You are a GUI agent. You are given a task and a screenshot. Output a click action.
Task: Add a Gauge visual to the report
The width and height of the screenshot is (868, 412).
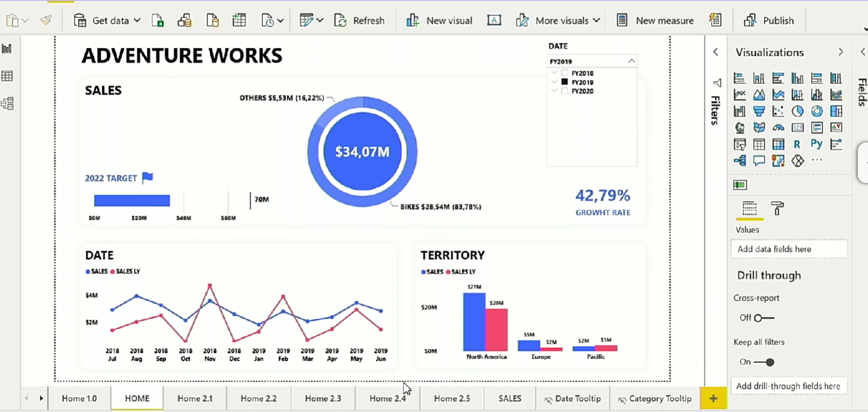(x=779, y=127)
